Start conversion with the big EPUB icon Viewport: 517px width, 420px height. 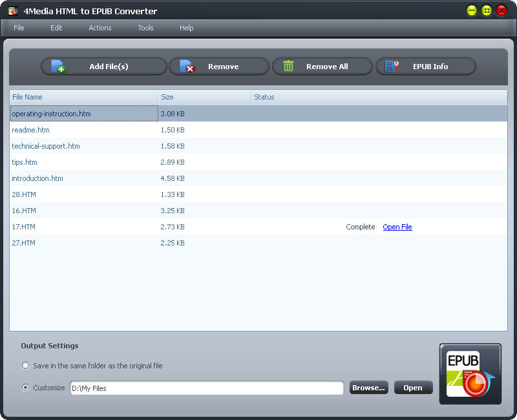click(x=470, y=374)
